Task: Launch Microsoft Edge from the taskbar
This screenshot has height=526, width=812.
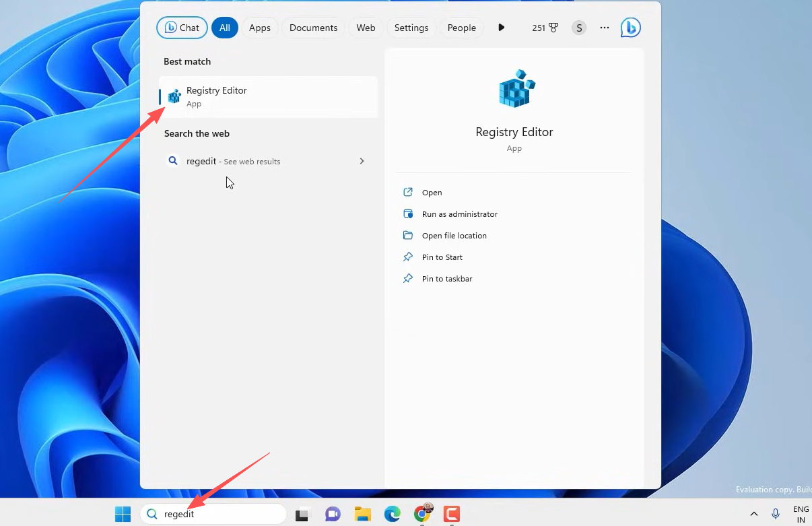Action: point(393,514)
